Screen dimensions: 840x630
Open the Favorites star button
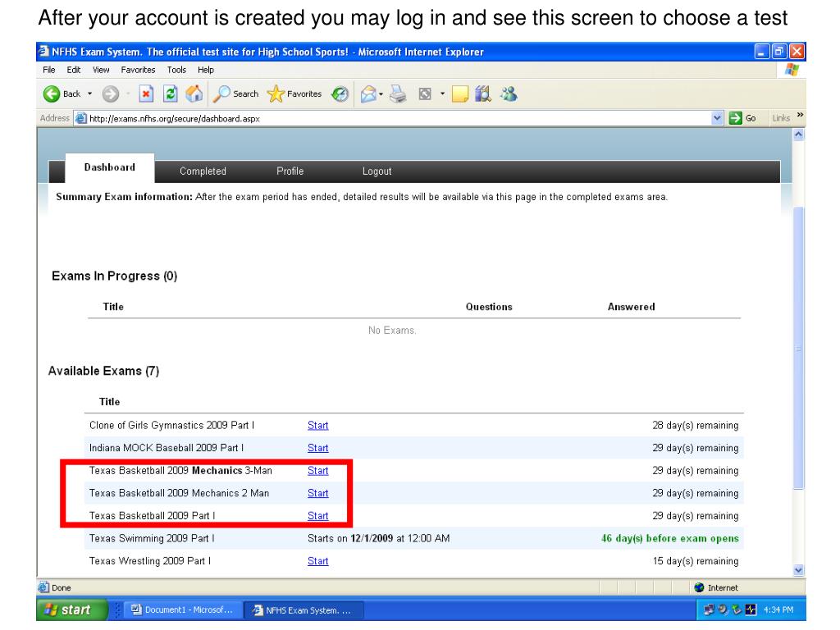[294, 94]
